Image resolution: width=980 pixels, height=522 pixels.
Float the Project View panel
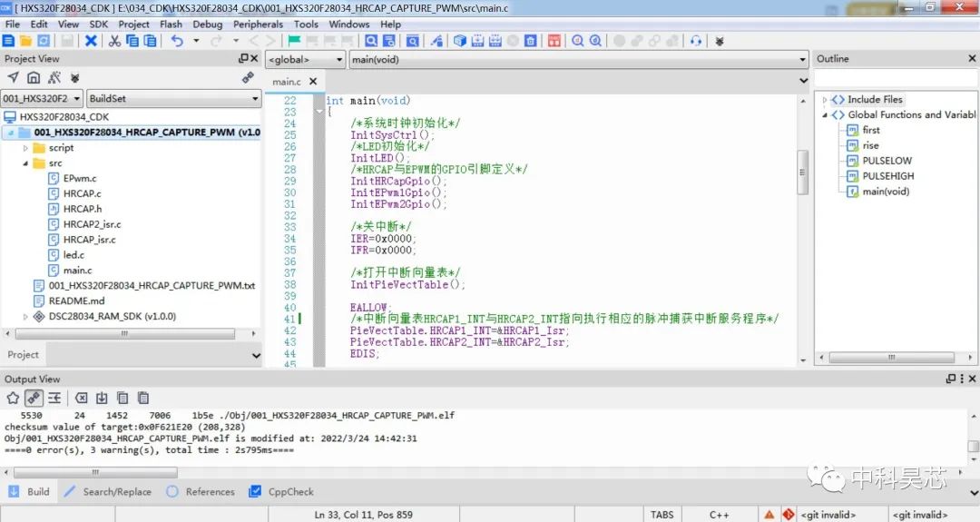pos(243,58)
